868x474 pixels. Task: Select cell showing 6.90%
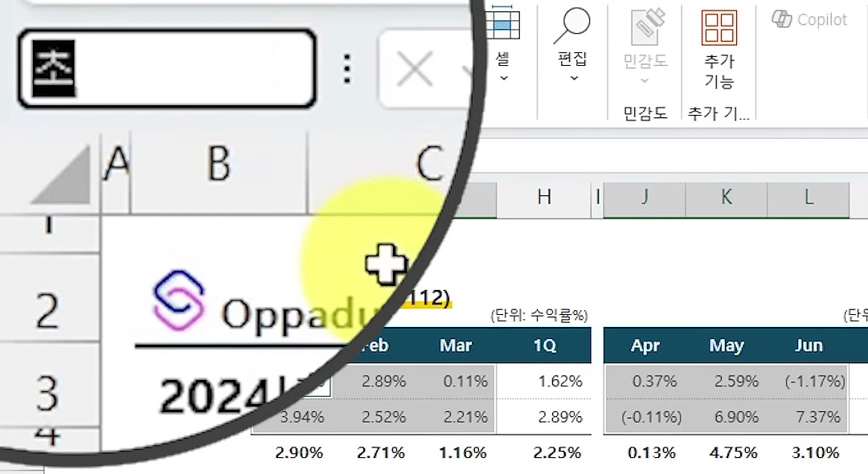point(727,416)
